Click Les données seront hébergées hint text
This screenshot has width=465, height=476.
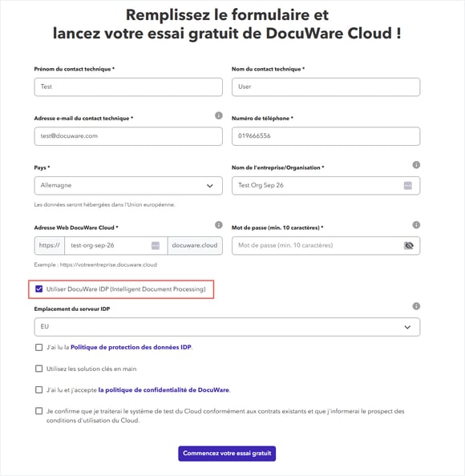pos(104,204)
